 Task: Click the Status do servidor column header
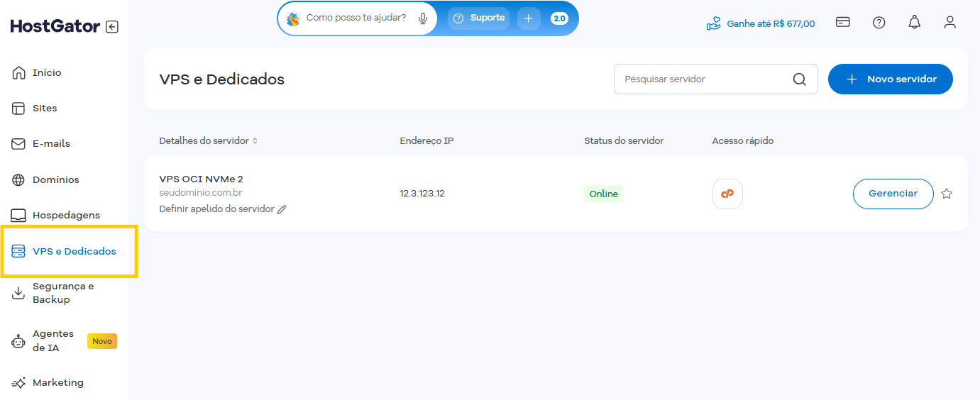[624, 140]
